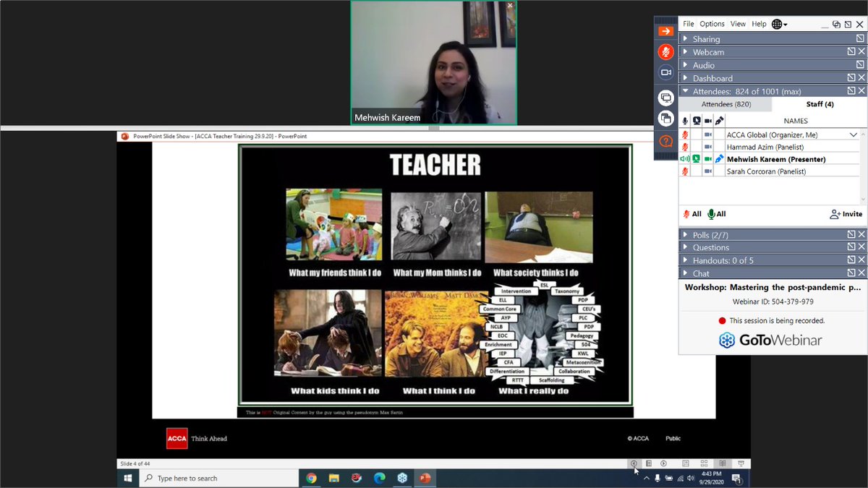Toggle Sarah Corcoran's muted microphone
This screenshot has height=488, width=868.
tap(685, 171)
